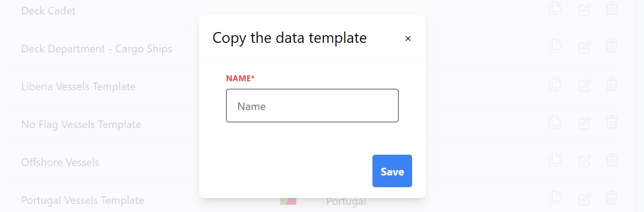Delete the Liberia Vessels Template
This screenshot has height=212, width=644.
tap(611, 84)
